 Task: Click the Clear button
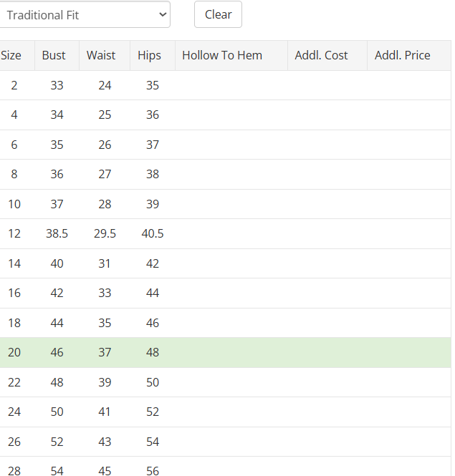coord(218,14)
